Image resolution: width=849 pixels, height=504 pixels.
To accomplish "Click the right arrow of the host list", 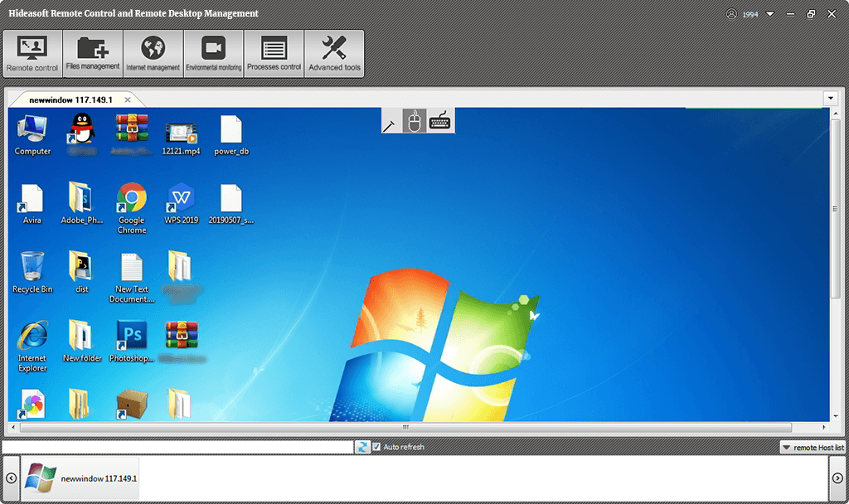I will click(837, 478).
